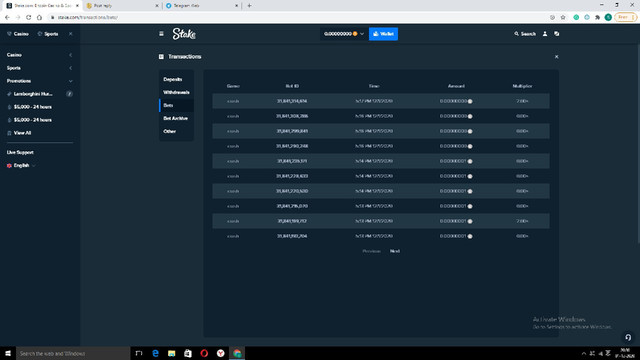Click the Windows taskbar search field
Image resolution: width=640 pixels, height=360 pixels.
pos(73,353)
